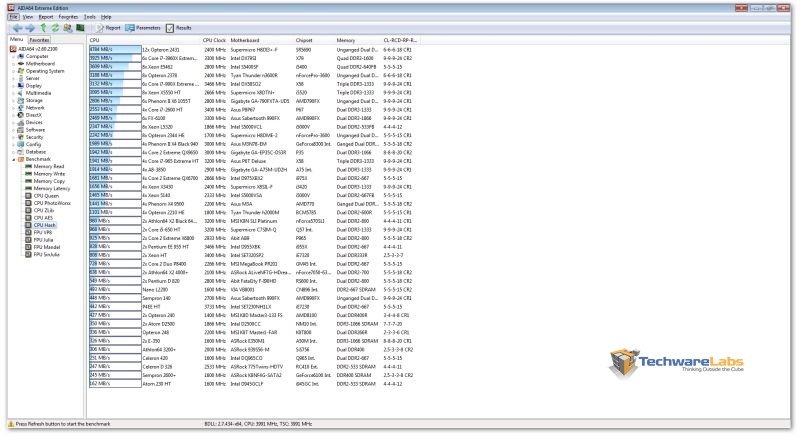800x437 pixels.
Task: Click the Benchmark icon in the tree
Action: [x=21, y=159]
